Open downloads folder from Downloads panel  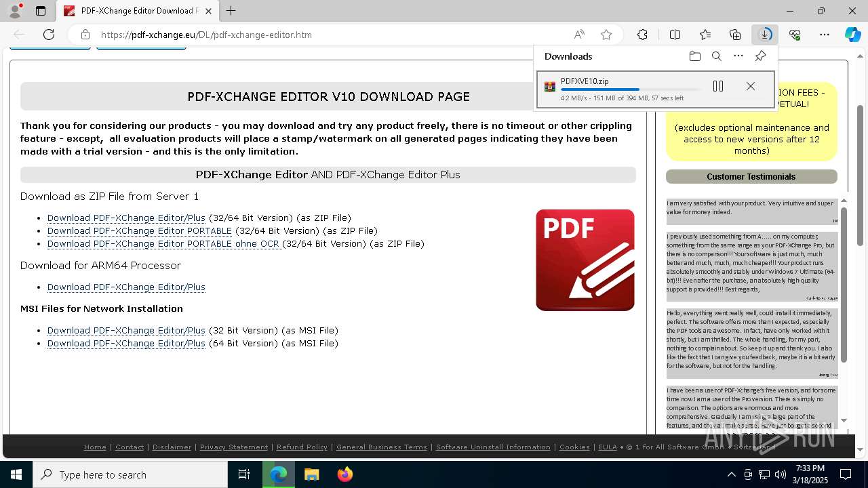[694, 56]
